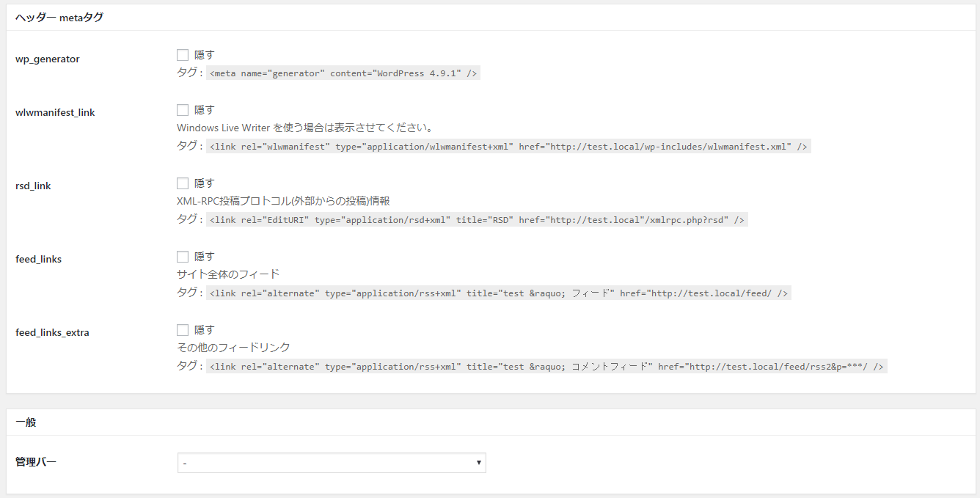
Task: Click the 隠す label beside wp_generator checkbox
Action: (x=205, y=54)
